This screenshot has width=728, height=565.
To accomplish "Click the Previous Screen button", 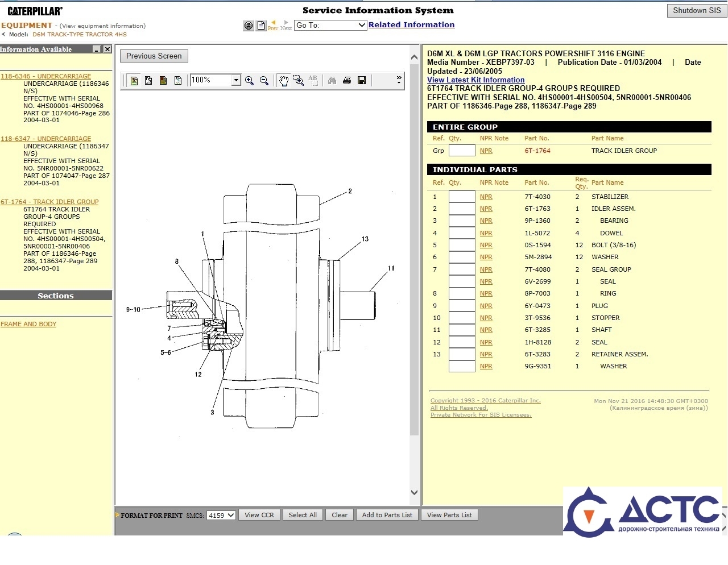I will tap(154, 56).
